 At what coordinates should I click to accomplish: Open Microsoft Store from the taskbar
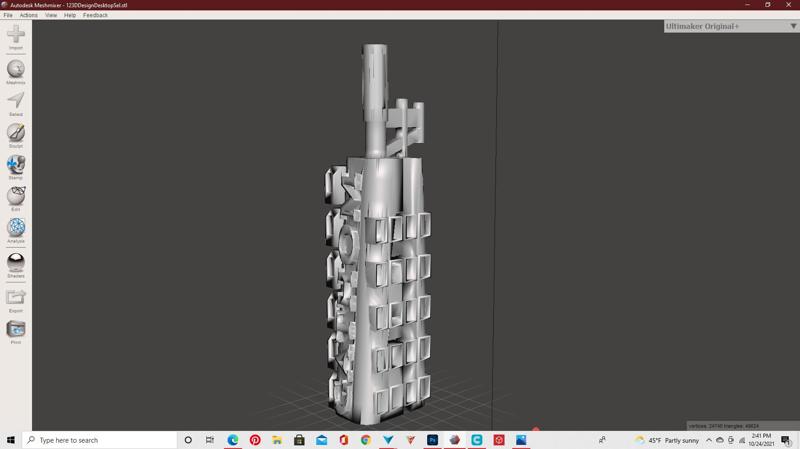[299, 440]
